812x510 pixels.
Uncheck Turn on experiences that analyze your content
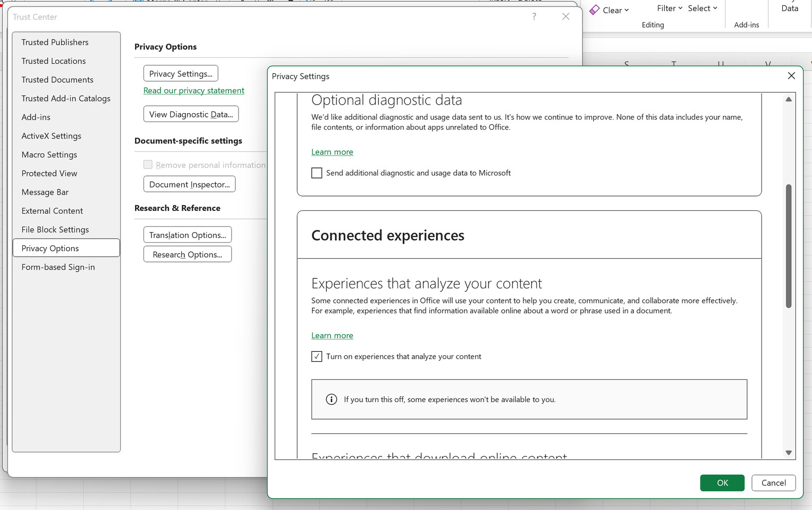click(x=317, y=356)
